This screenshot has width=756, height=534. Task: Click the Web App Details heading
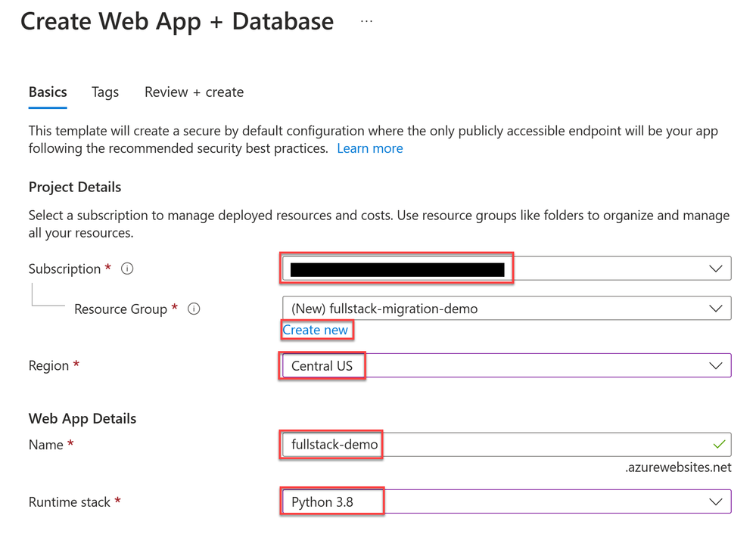coord(82,418)
